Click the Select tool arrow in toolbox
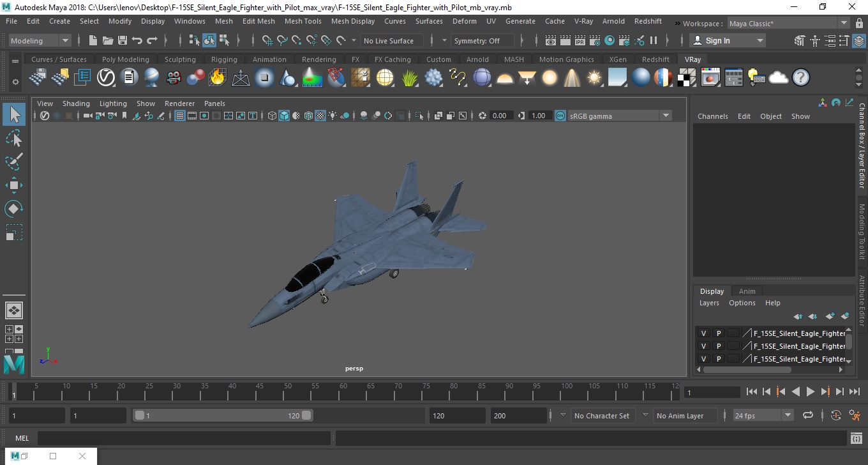Screen dimensions: 868x465 tap(13, 115)
